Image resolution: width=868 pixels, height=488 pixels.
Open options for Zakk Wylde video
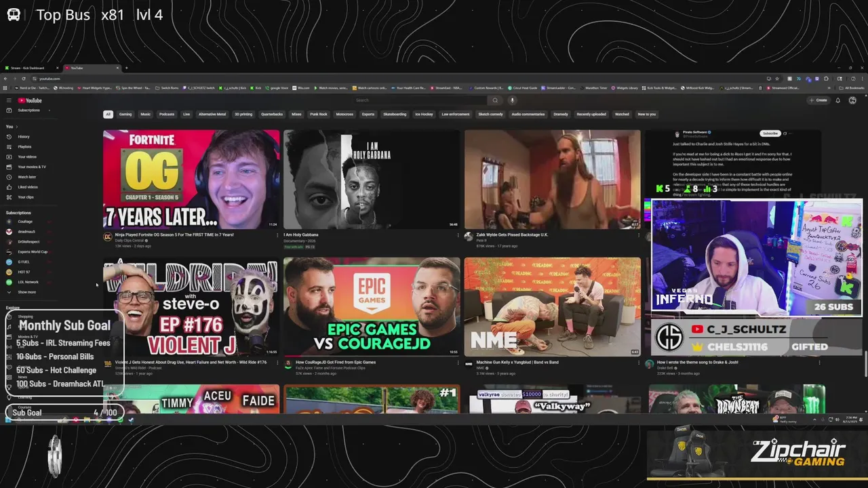638,235
